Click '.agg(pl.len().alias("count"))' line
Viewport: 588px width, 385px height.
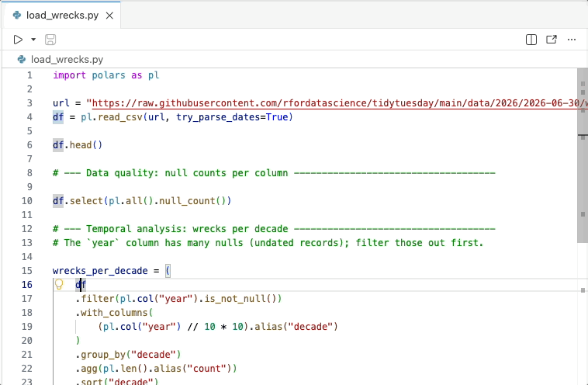point(156,369)
